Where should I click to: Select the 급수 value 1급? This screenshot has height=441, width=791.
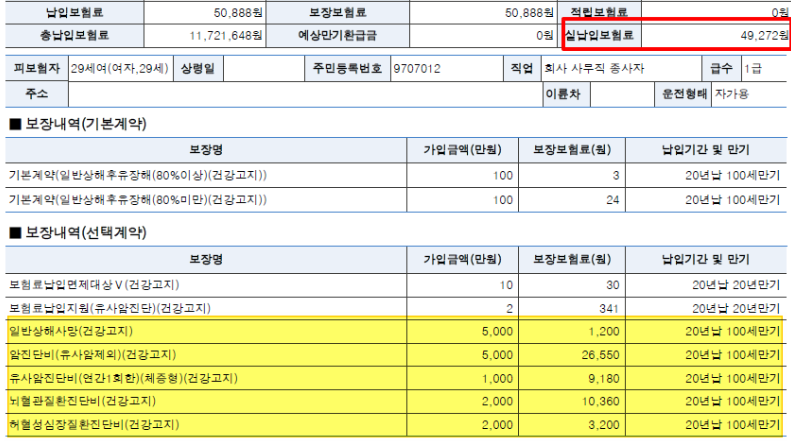(x=752, y=69)
